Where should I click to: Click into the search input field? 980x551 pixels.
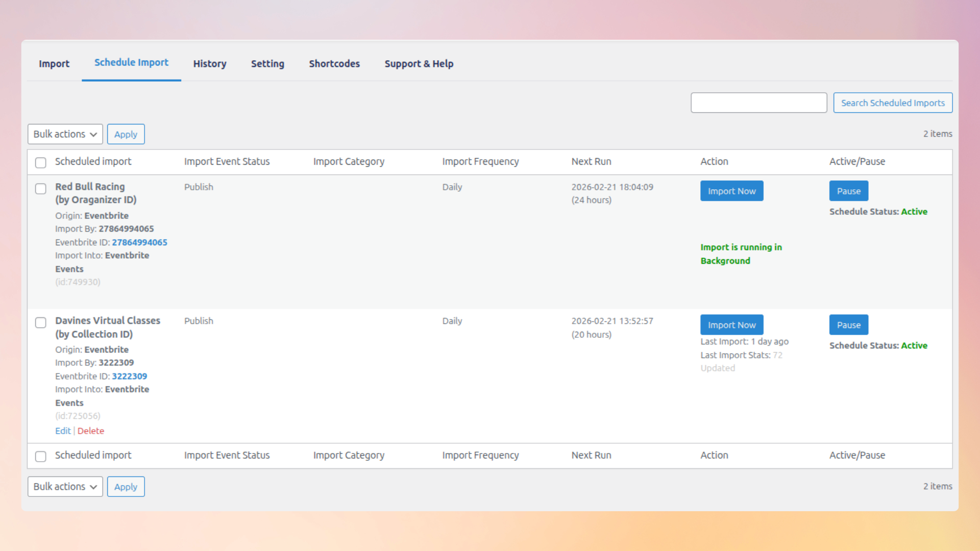coord(759,103)
